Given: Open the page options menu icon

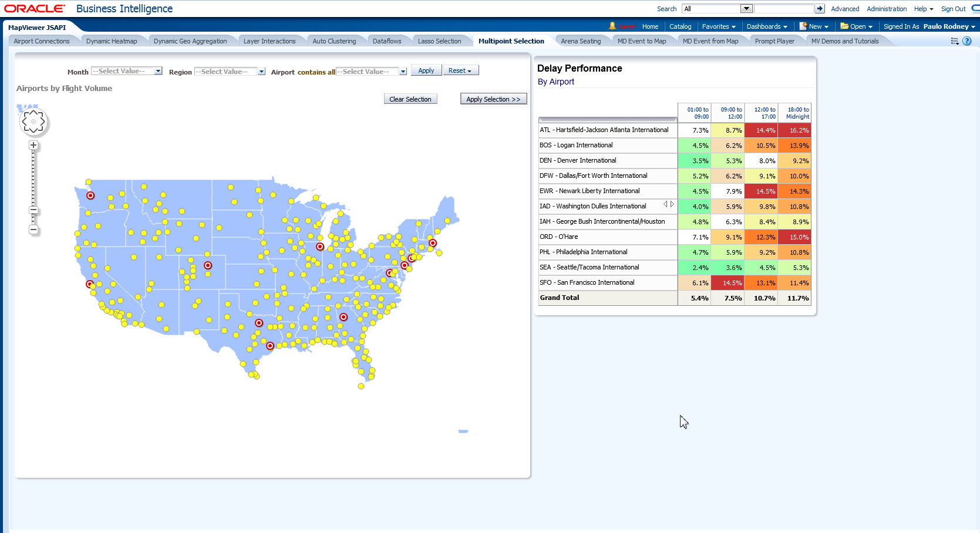Looking at the screenshot, I should 955,41.
